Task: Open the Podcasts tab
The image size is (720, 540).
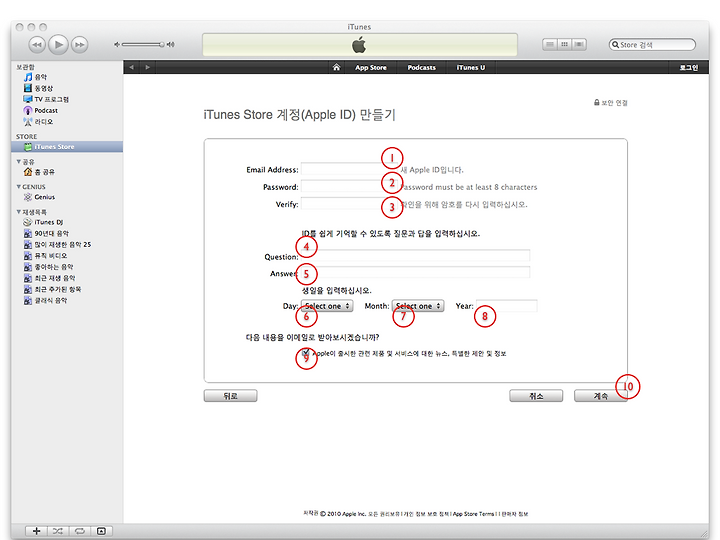Action: tap(422, 68)
